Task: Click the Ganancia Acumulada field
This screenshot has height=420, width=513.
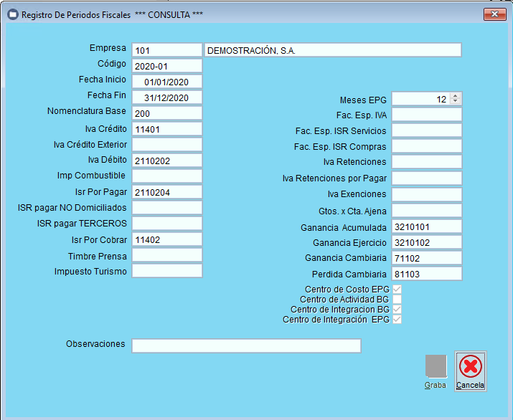Action: point(426,226)
